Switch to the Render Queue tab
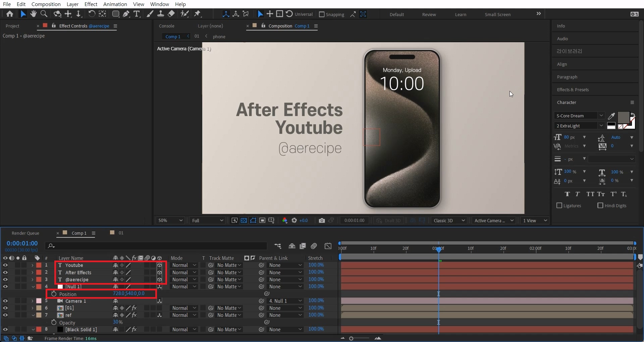644x342 pixels. coord(25,233)
